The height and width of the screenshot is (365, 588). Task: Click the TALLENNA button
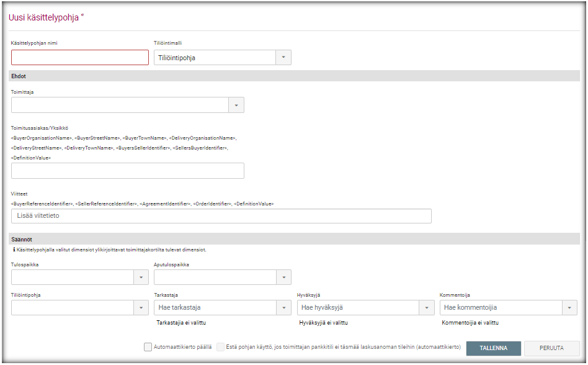(493, 348)
